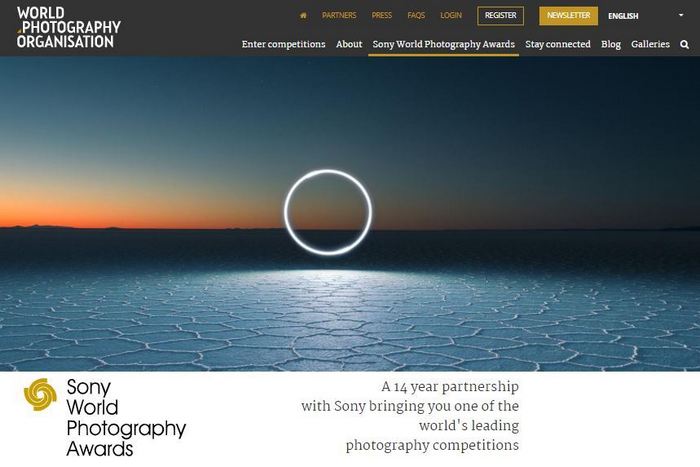
Task: Follow the PARTNERS link
Action: [339, 16]
